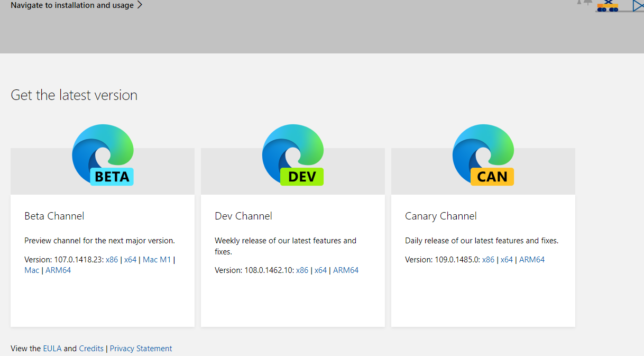The width and height of the screenshot is (644, 356).
Task: Click the Get the latest version heading
Action: pos(74,95)
